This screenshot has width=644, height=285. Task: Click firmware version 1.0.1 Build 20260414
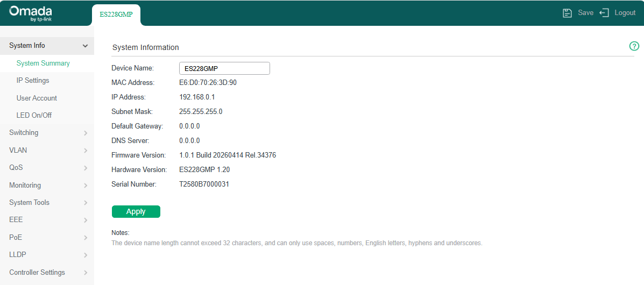(x=228, y=155)
